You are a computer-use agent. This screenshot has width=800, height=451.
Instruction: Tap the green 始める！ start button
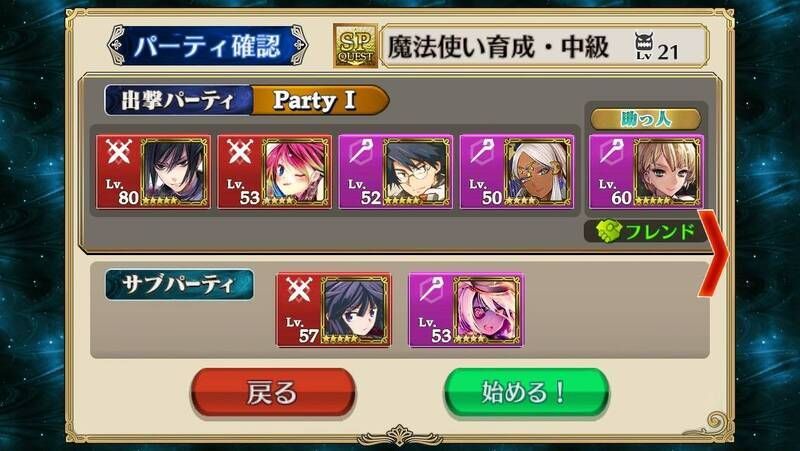tap(526, 393)
